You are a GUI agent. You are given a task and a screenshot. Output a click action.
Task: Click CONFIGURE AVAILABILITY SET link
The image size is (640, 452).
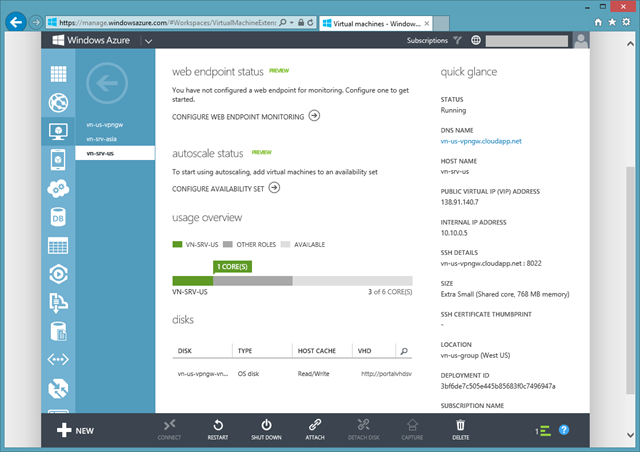tap(226, 188)
